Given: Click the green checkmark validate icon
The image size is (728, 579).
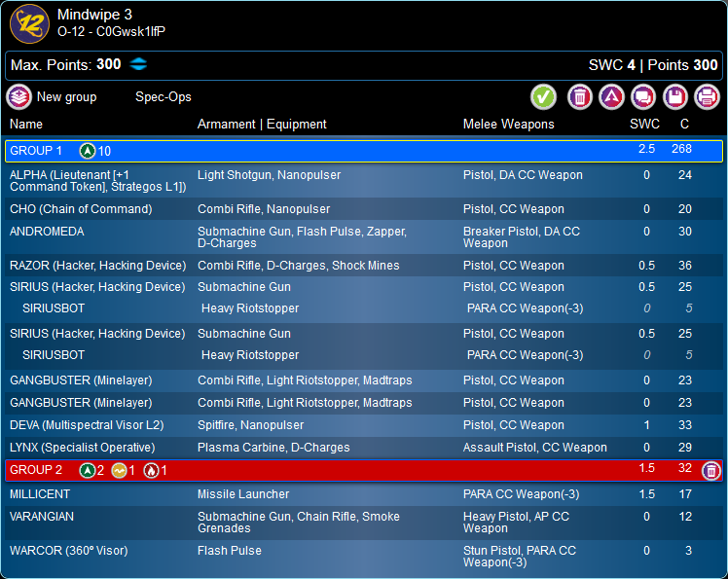Looking at the screenshot, I should (x=543, y=97).
